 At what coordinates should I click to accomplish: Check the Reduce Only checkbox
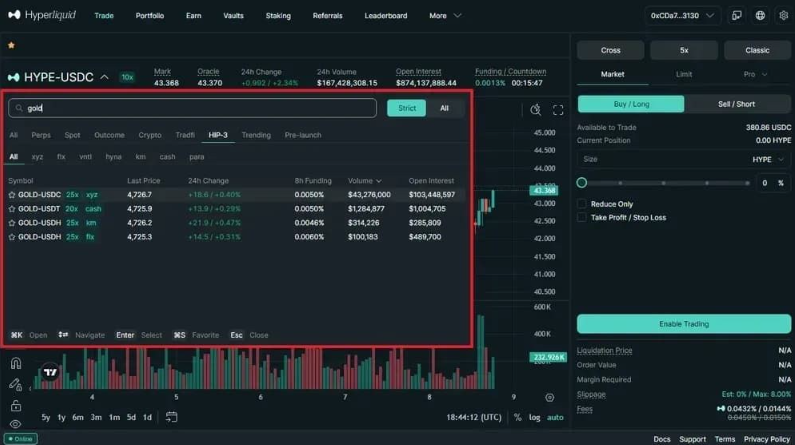click(x=582, y=204)
